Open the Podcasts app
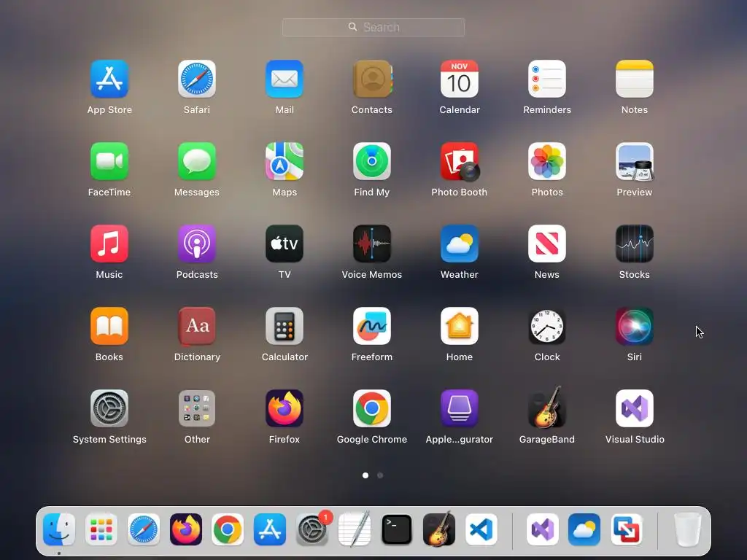 point(197,244)
